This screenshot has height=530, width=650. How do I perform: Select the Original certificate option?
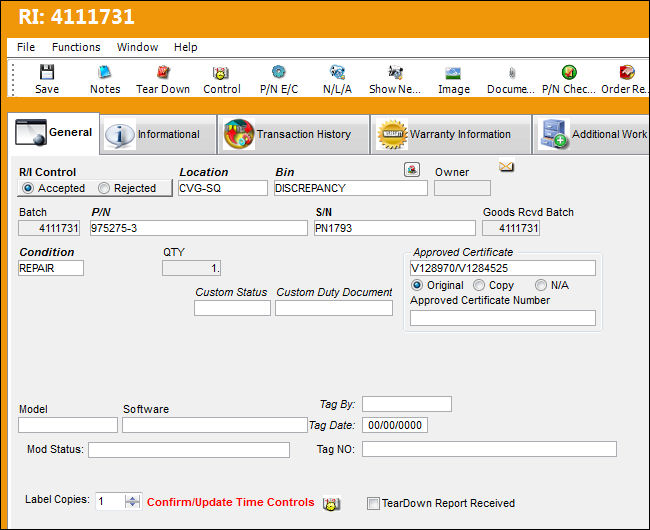417,285
